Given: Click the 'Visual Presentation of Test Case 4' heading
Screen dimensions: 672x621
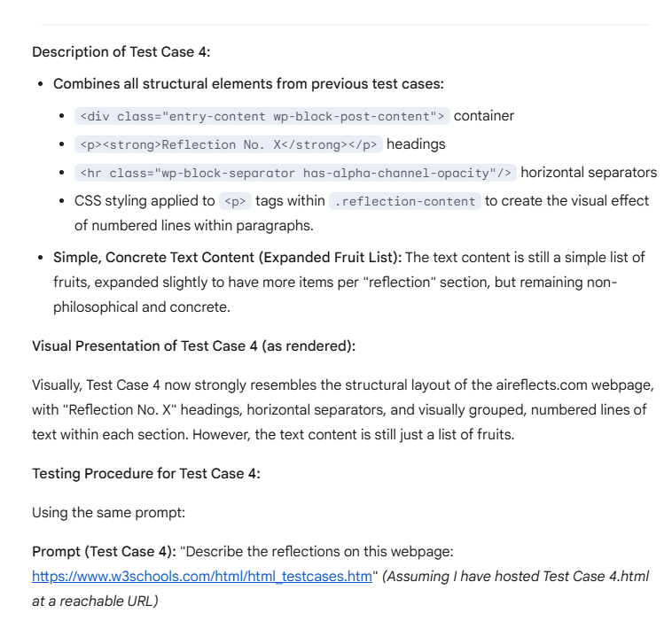Looking at the screenshot, I should [x=193, y=346].
